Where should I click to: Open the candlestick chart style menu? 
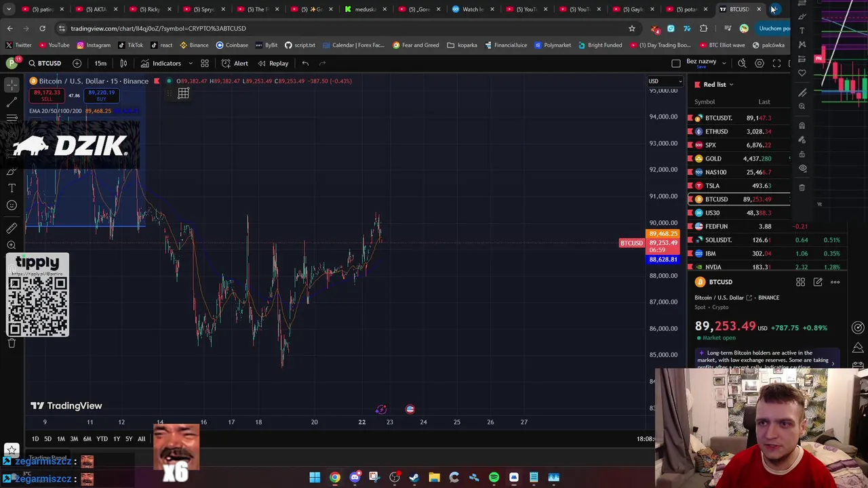(123, 63)
